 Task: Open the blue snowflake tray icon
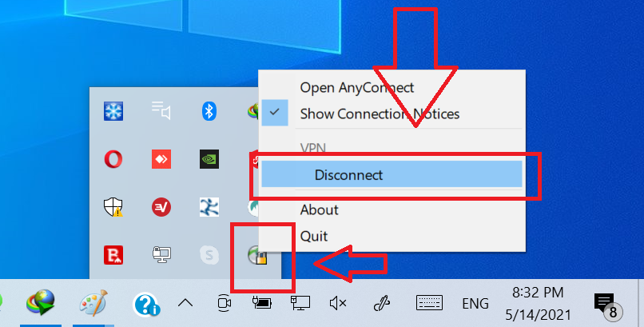coord(113,111)
